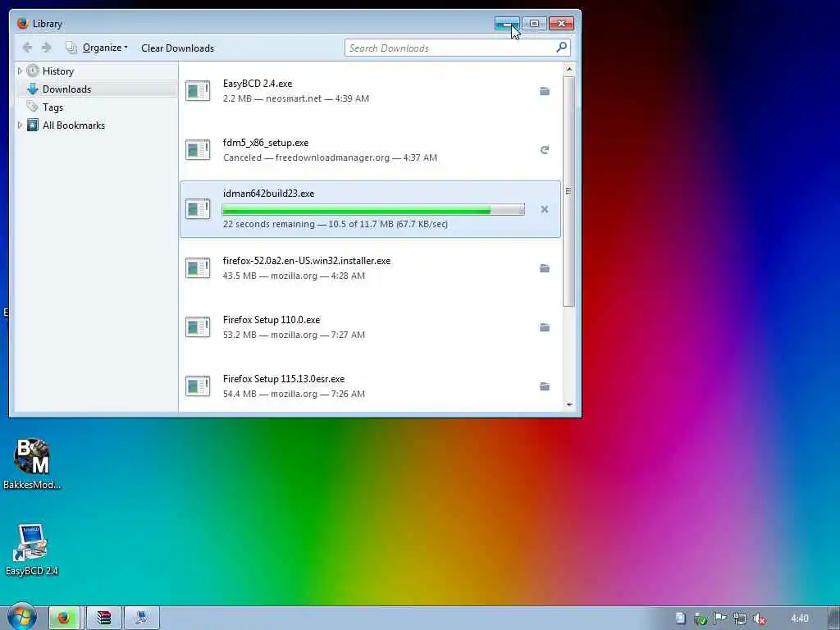Click the downloads list scrollbar thumb
Image resolution: width=840 pixels, height=630 pixels.
pyautogui.click(x=569, y=192)
